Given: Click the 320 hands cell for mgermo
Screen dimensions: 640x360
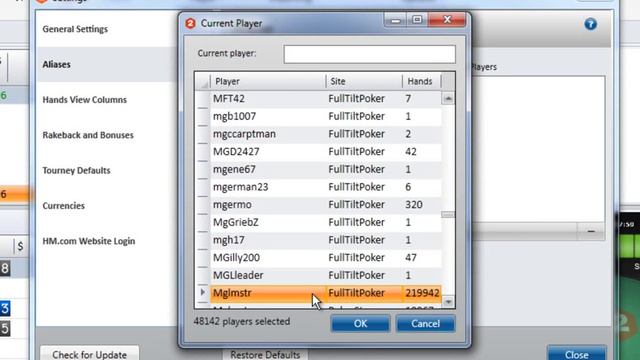Looking at the screenshot, I should 422,204.
